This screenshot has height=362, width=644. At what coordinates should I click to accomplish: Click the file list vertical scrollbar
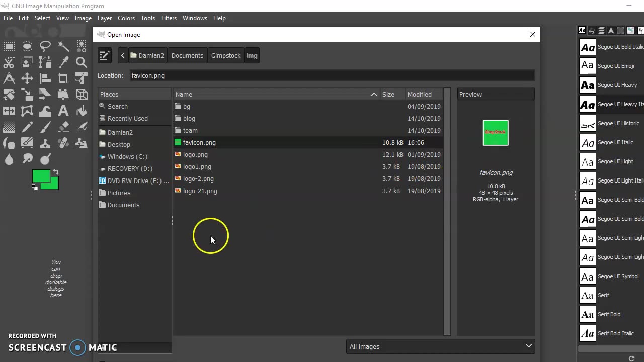pyautogui.click(x=447, y=212)
